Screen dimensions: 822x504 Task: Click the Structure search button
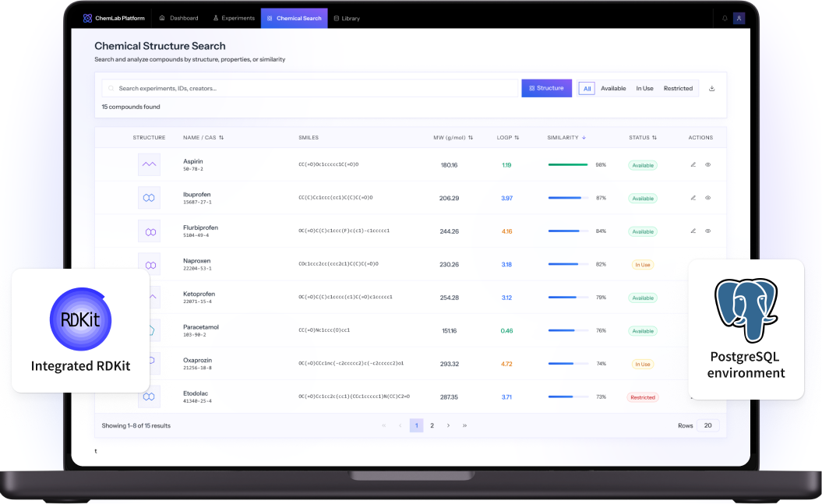click(546, 89)
